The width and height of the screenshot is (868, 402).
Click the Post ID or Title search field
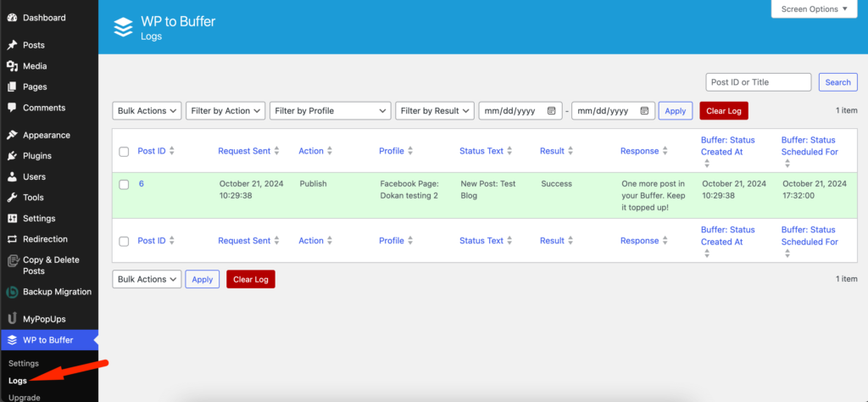(759, 82)
